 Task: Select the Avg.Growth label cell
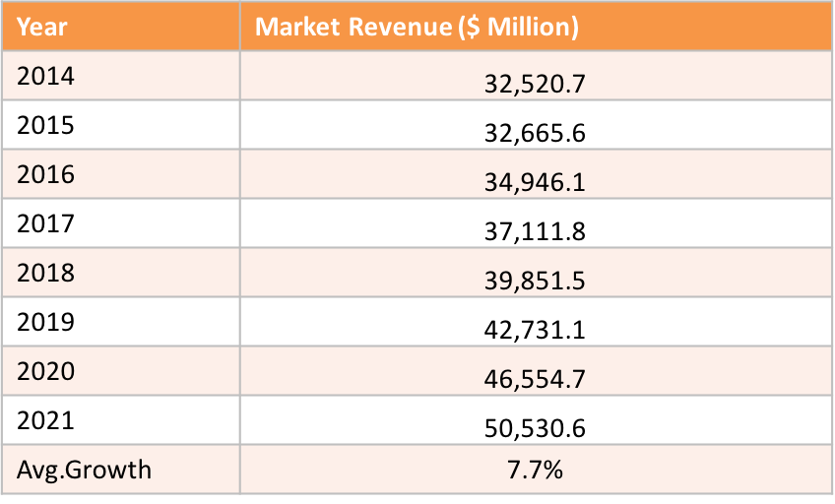121,470
